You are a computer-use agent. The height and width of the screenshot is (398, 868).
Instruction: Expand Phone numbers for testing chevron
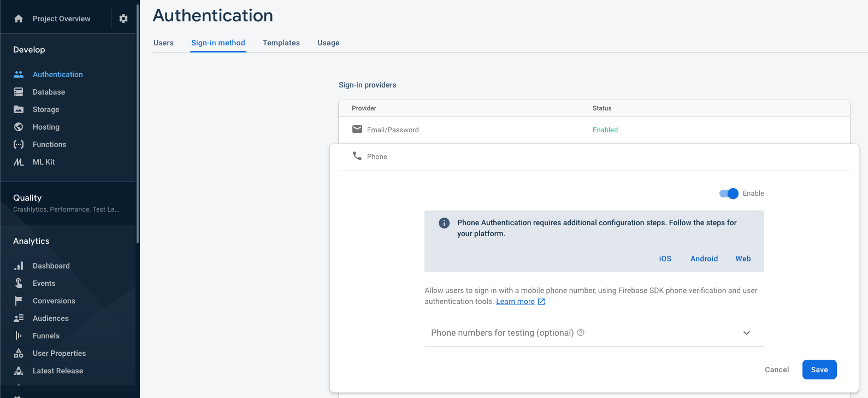(x=746, y=333)
